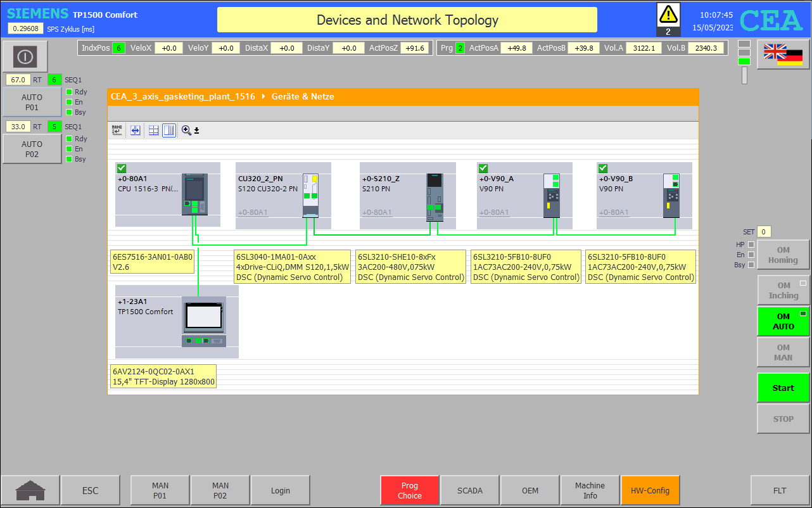812x508 pixels.
Task: Open the MAN P01 screen
Action: click(160, 490)
